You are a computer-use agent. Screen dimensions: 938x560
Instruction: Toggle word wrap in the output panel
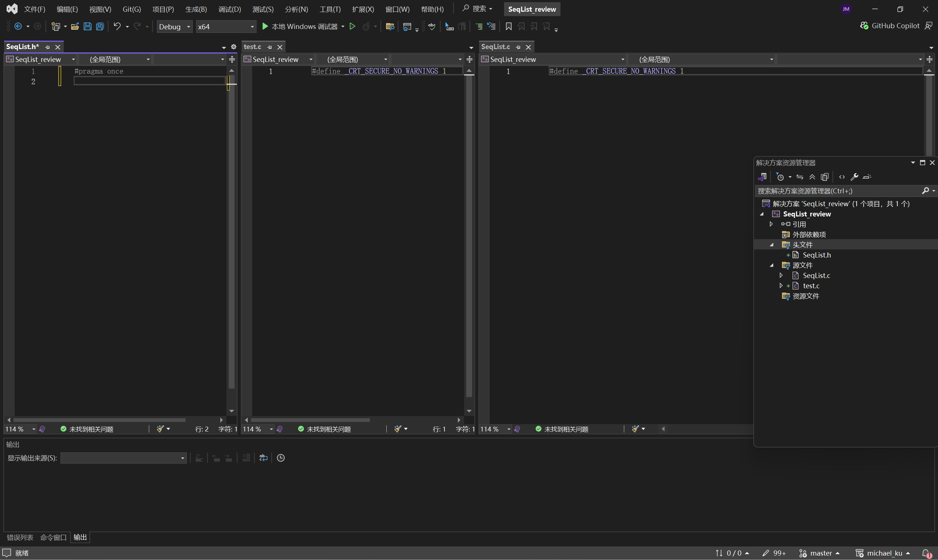pyautogui.click(x=264, y=458)
